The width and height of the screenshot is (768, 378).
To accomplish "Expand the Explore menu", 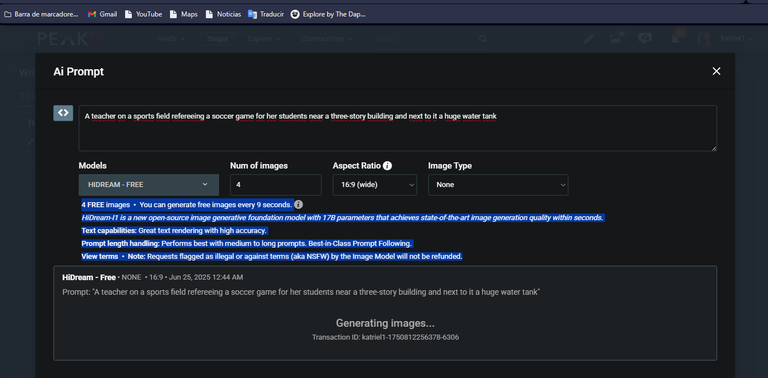I will (x=264, y=39).
